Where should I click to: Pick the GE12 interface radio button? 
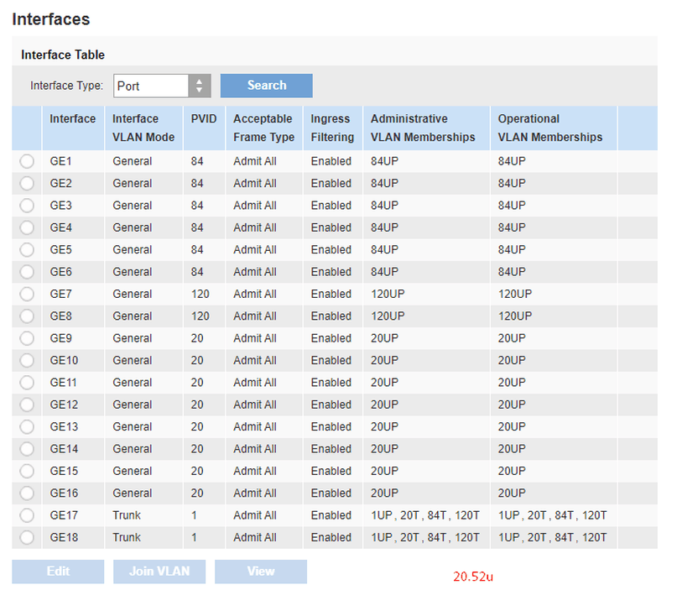tap(27, 405)
